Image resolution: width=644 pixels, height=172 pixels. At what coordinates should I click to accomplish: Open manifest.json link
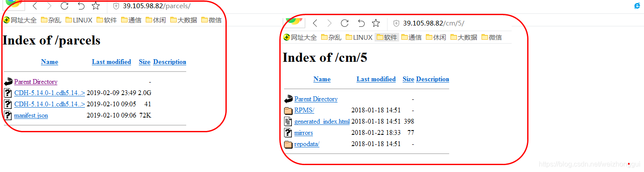tap(31, 115)
